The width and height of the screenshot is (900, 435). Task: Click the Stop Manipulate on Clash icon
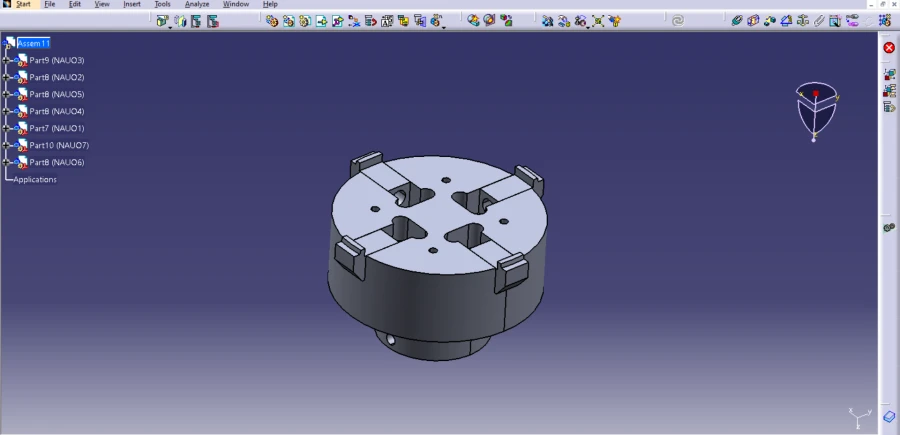(615, 21)
